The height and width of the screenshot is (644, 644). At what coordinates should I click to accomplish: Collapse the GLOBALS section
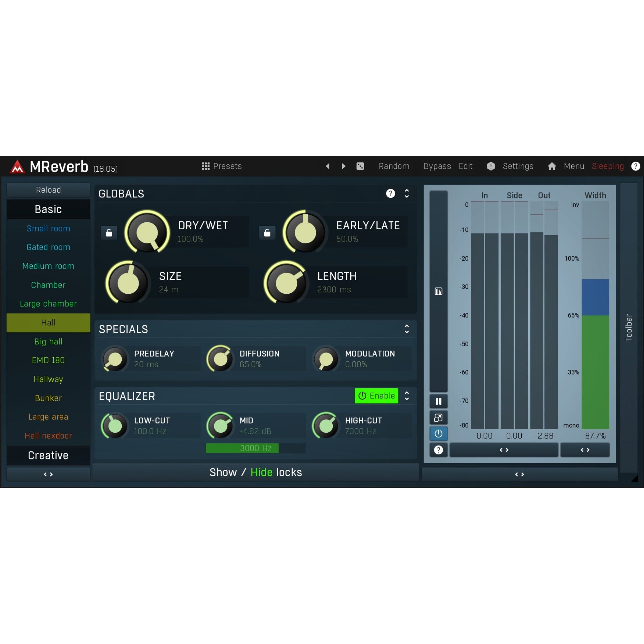pyautogui.click(x=407, y=194)
